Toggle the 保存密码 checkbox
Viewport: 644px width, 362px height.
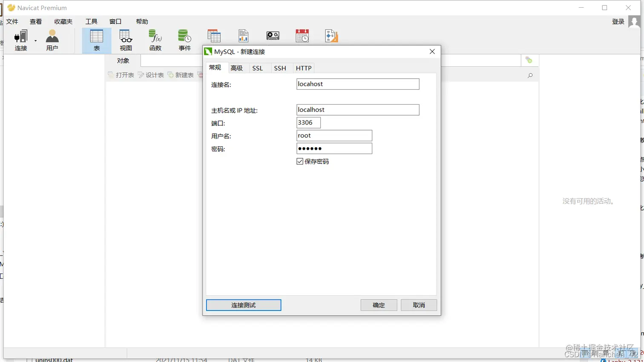tap(300, 161)
